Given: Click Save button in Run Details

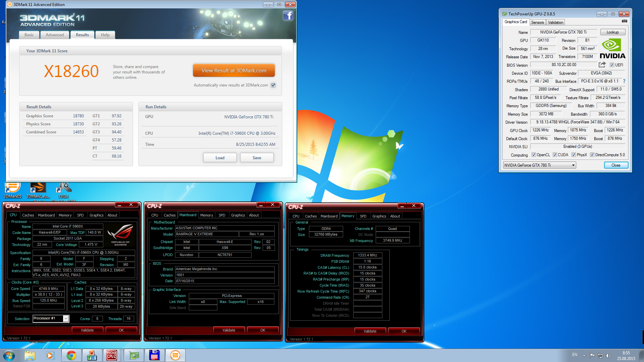Looking at the screenshot, I should [257, 158].
